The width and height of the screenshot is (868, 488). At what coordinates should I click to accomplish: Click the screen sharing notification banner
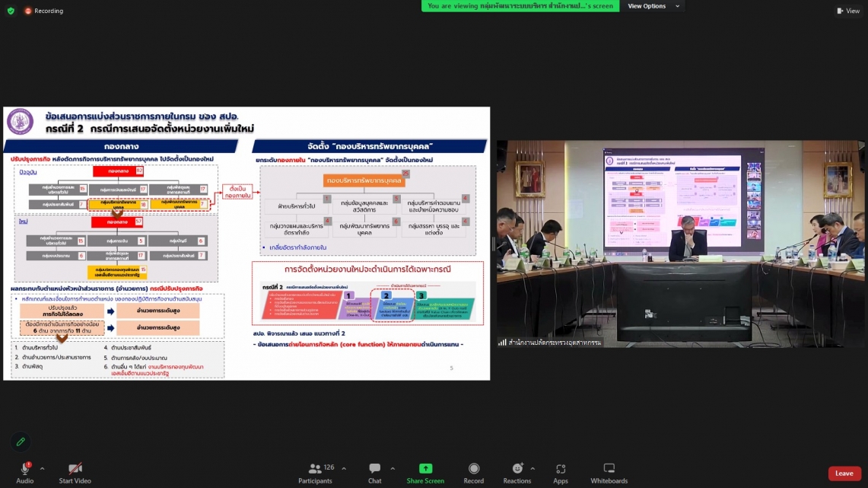pos(520,6)
